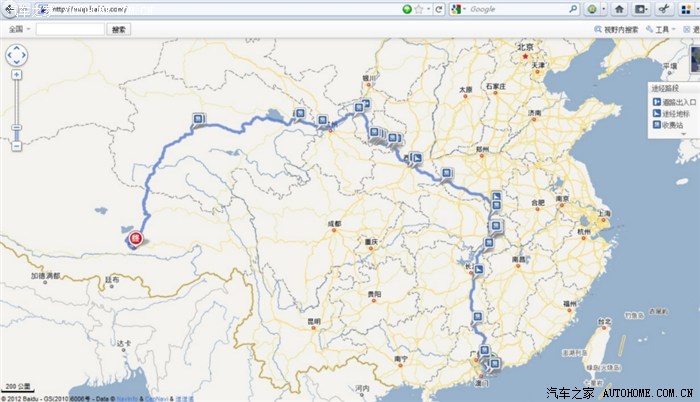Click the Baidu Maps search input box
The width and height of the screenshot is (700, 402).
(70, 30)
